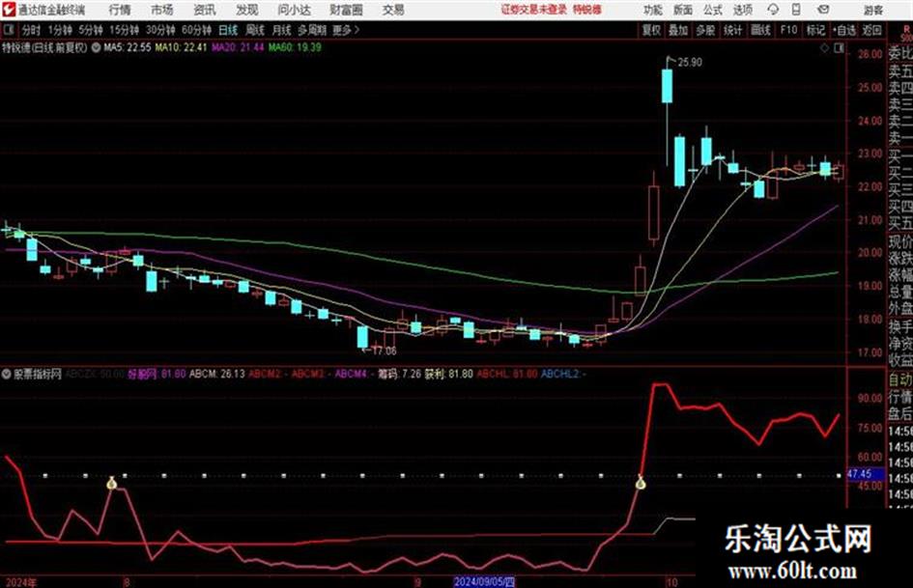The image size is (913, 588).
Task: Toggle the right panel layout icon
Action: coord(839,48)
